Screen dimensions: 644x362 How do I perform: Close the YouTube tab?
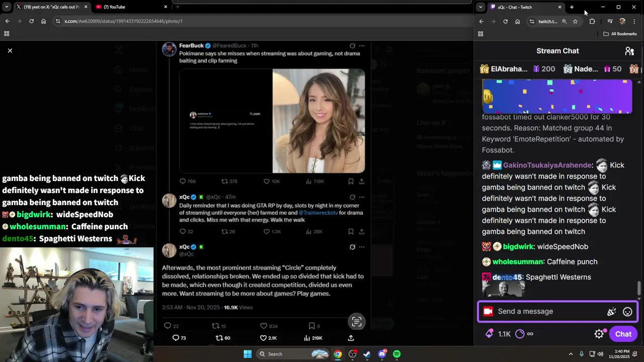click(166, 7)
